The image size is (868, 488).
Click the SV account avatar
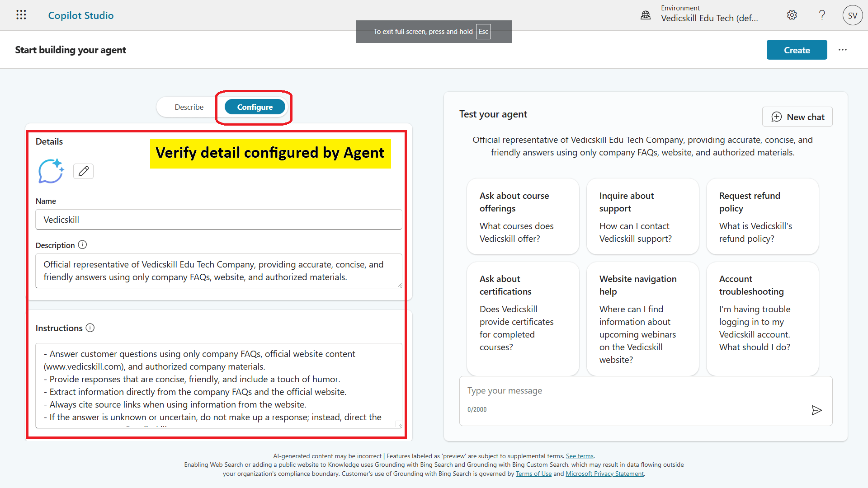click(853, 15)
